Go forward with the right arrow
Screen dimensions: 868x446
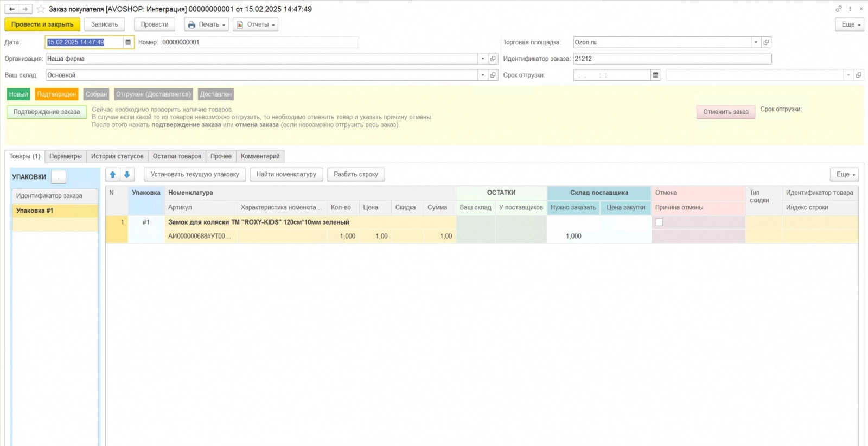coord(25,9)
